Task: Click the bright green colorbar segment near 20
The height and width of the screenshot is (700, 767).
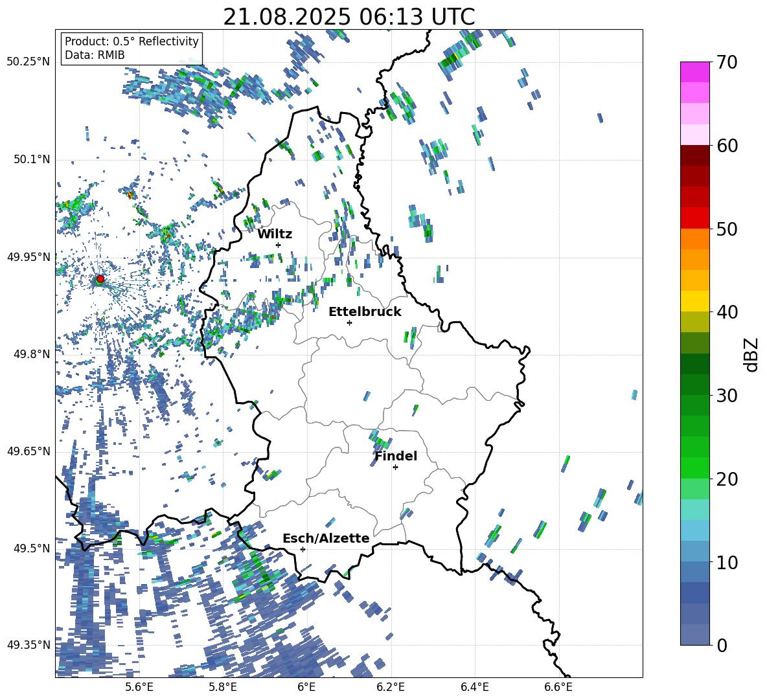Action: (x=694, y=468)
